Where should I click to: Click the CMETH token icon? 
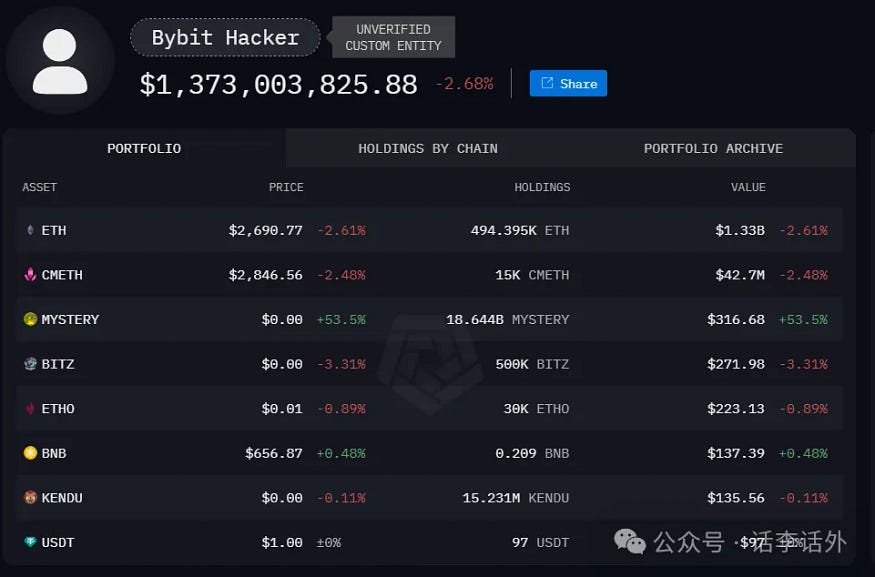(30, 275)
